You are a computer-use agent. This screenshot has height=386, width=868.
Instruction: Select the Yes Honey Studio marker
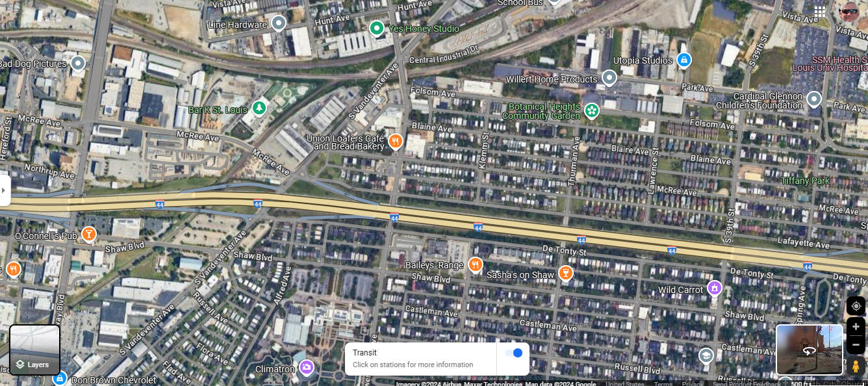(x=377, y=28)
